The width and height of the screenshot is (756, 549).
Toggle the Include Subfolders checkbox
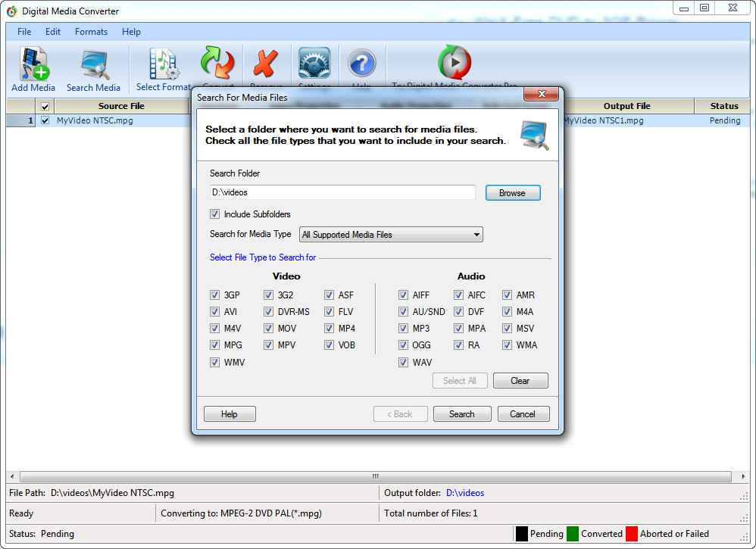(x=214, y=214)
